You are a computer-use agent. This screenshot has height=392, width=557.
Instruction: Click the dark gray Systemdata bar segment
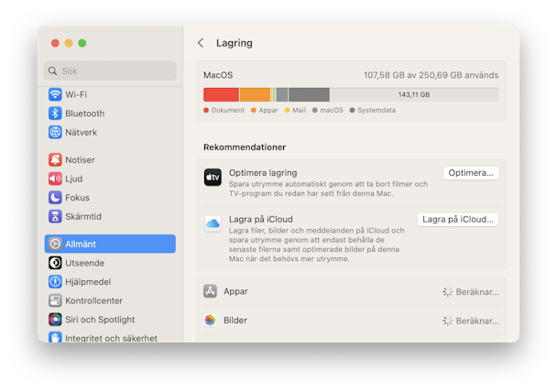click(309, 95)
